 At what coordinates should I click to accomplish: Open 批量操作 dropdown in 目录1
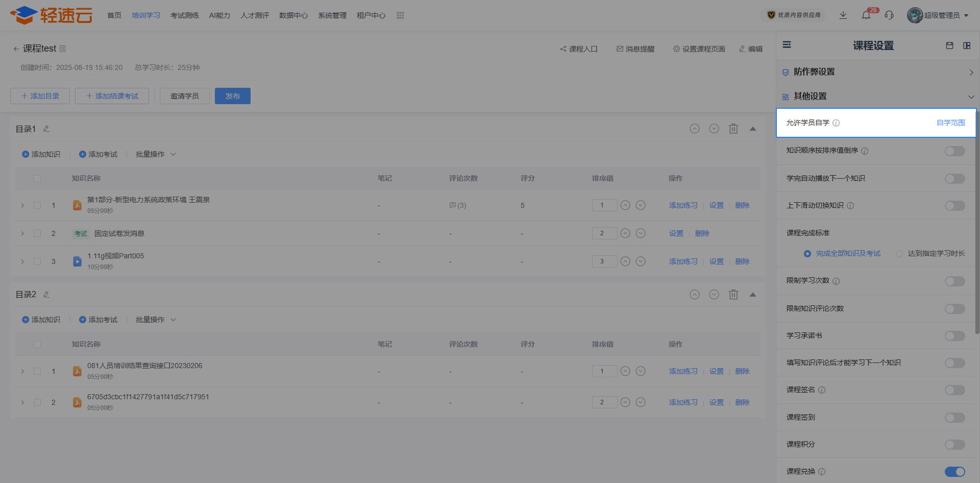click(156, 154)
